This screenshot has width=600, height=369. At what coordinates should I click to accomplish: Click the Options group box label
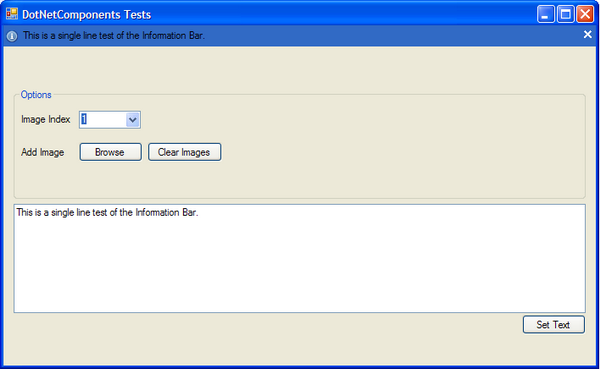pos(36,95)
